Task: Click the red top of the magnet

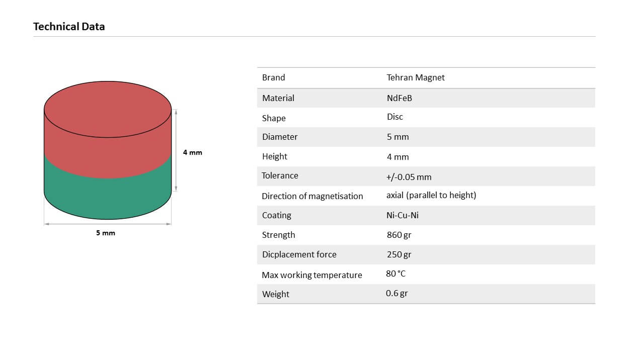Action: coord(108,108)
